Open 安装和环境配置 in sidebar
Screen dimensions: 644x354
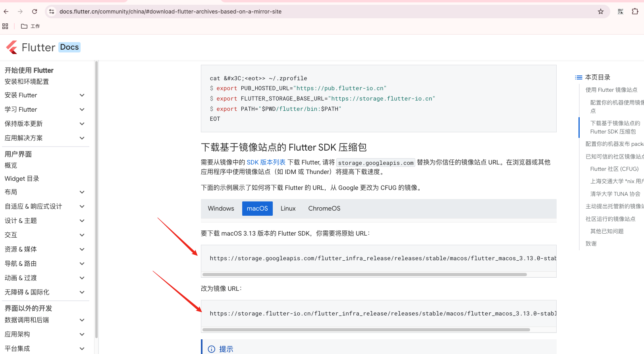27,81
